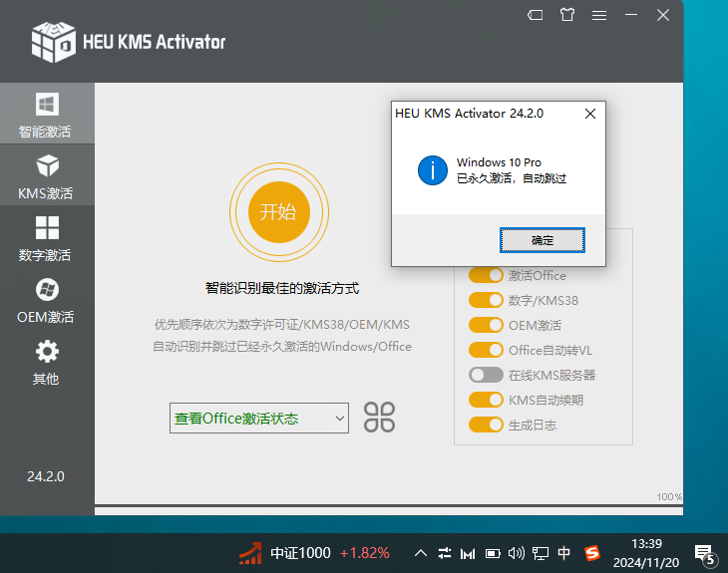Open the notification center icon
The width and height of the screenshot is (728, 573).
[x=705, y=555]
